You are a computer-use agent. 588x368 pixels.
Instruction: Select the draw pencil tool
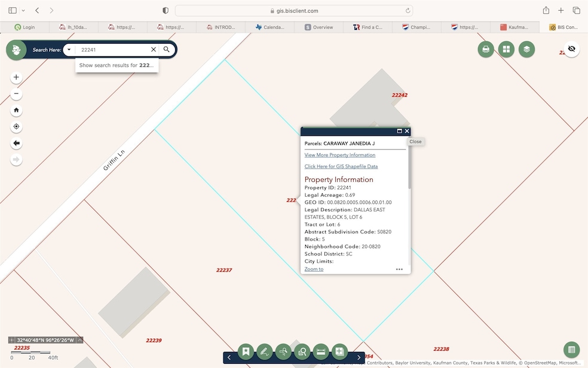(264, 351)
